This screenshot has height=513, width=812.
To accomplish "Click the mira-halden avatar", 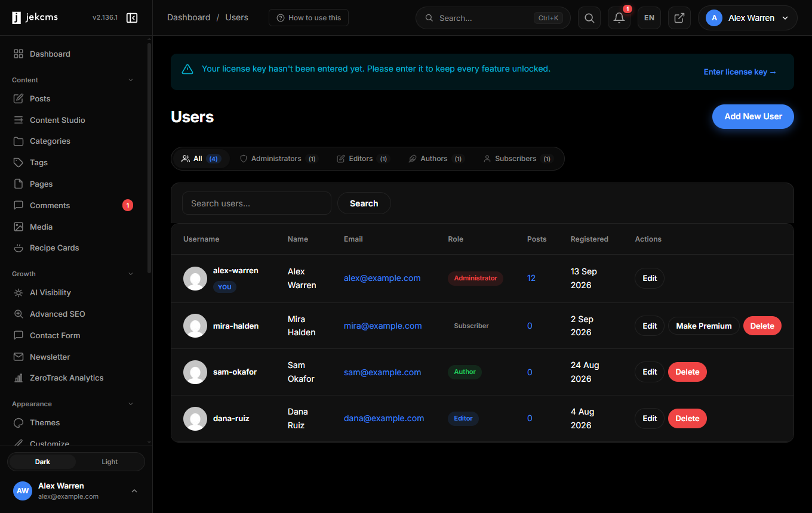I will (195, 326).
